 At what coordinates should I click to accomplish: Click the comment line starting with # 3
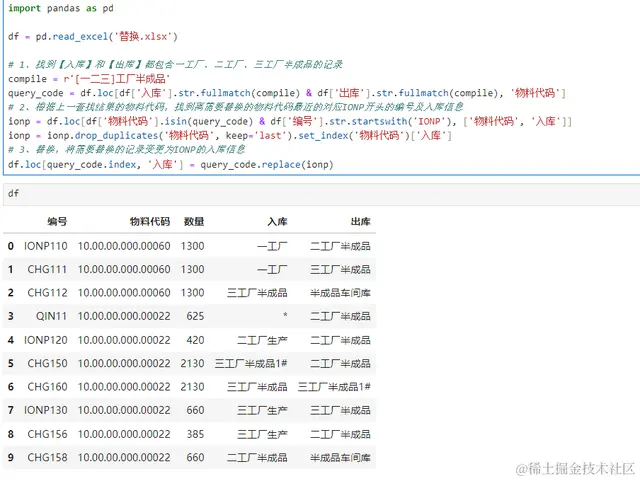click(127, 149)
